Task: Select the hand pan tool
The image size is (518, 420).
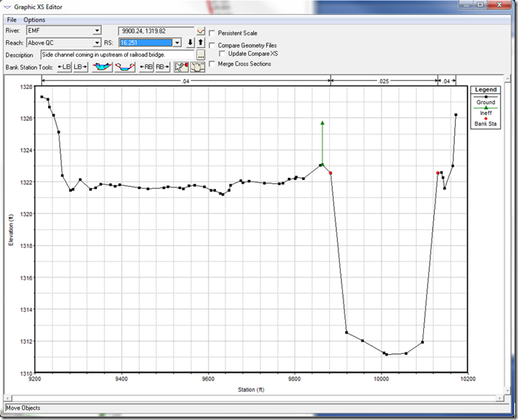Action: coord(197,67)
